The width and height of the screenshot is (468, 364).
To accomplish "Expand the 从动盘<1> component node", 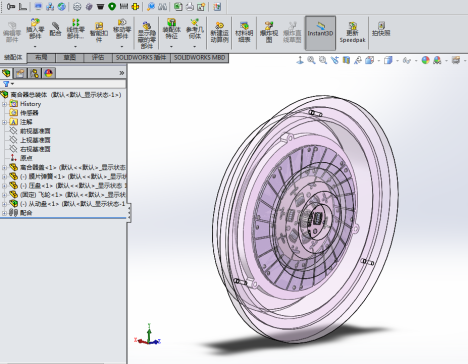I will click(4, 204).
